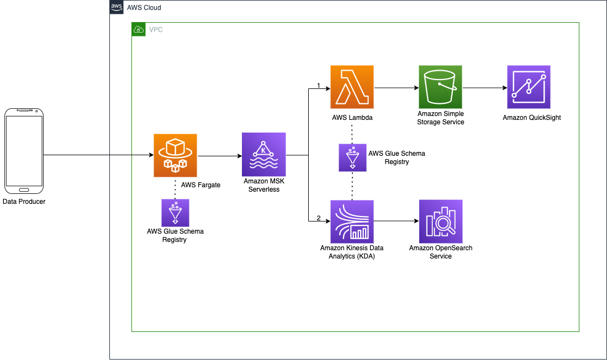Click the 'Amazon OpenSearch Service' label
The height and width of the screenshot is (364, 607).
tap(441, 252)
